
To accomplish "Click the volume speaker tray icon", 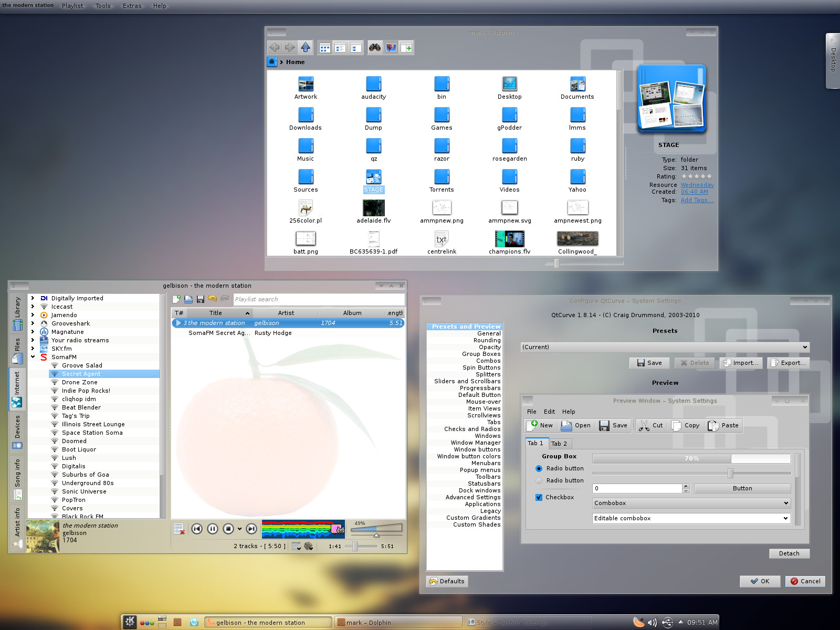I will coord(652,623).
